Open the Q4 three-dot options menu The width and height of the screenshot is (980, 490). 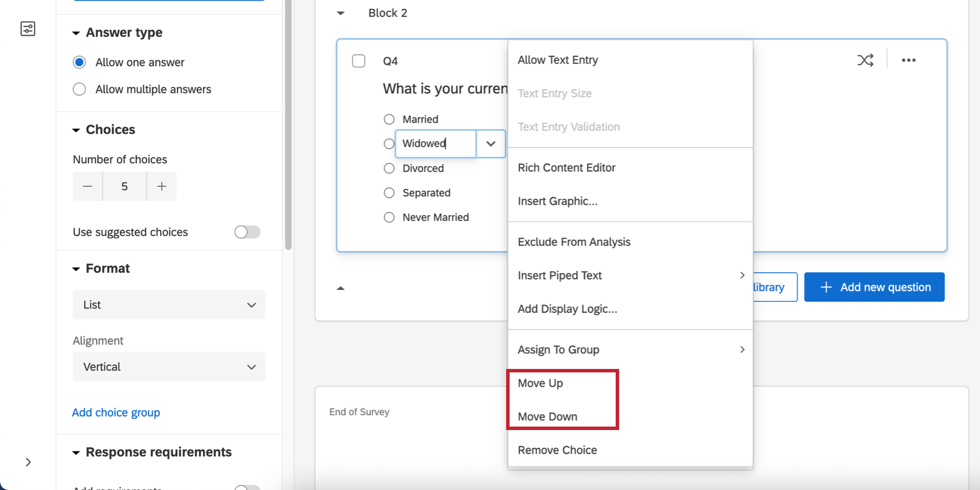click(909, 60)
